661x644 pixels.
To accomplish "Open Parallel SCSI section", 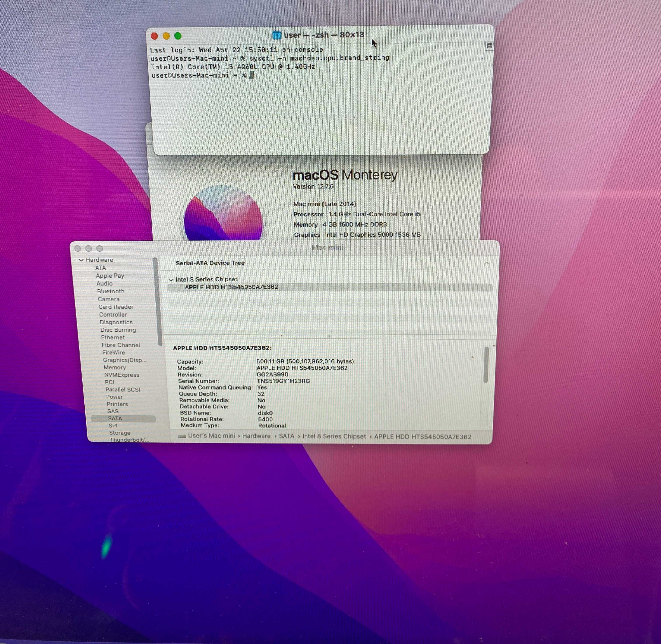I will 123,390.
